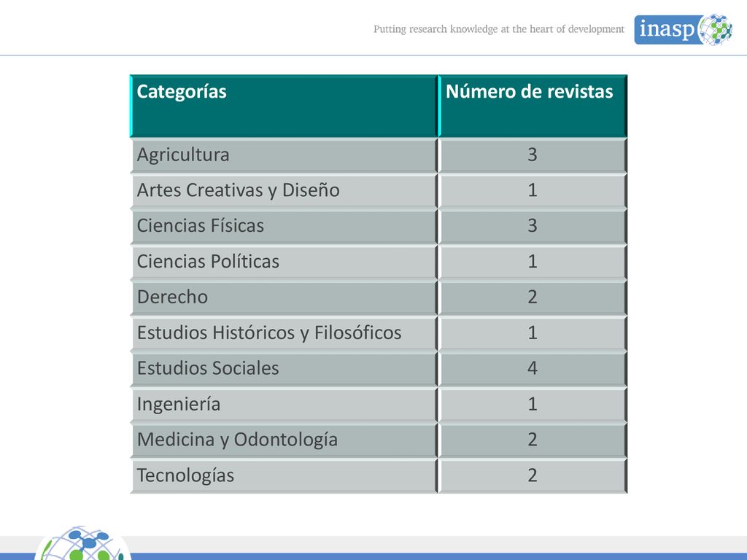Image resolution: width=747 pixels, height=560 pixels.
Task: Click the Ingeniería category cell
Action: (x=284, y=404)
